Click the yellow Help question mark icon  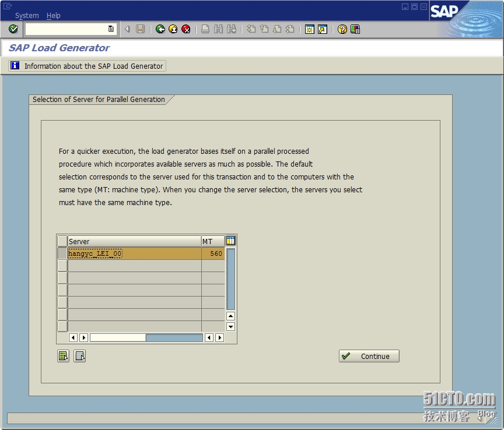tap(342, 29)
